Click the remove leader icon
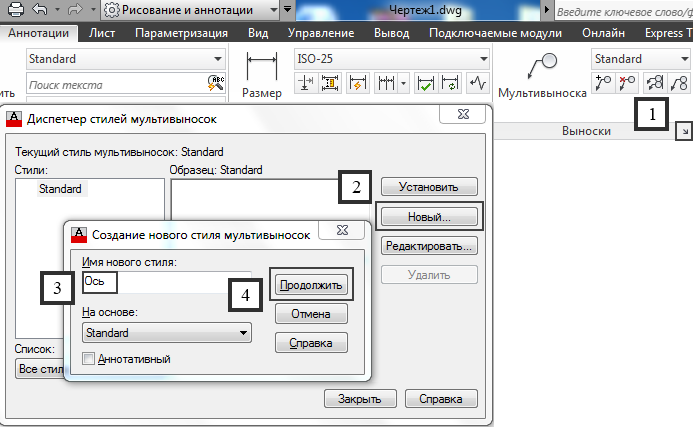The height and width of the screenshot is (428, 694). (628, 83)
